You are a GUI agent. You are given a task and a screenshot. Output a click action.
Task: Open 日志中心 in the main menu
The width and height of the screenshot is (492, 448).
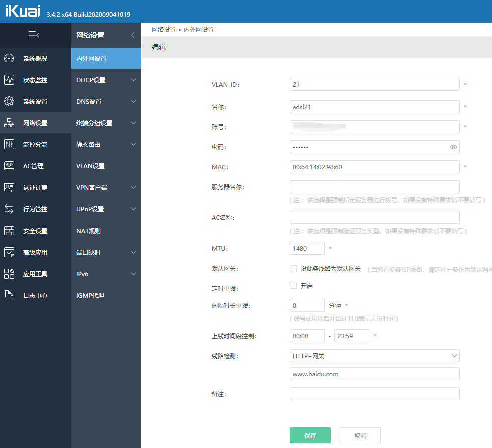pyautogui.click(x=35, y=296)
